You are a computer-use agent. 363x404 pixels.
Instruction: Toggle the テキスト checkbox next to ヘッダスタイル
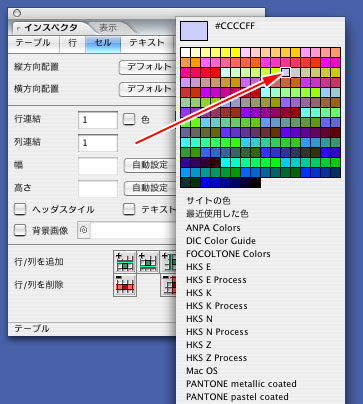pos(129,209)
